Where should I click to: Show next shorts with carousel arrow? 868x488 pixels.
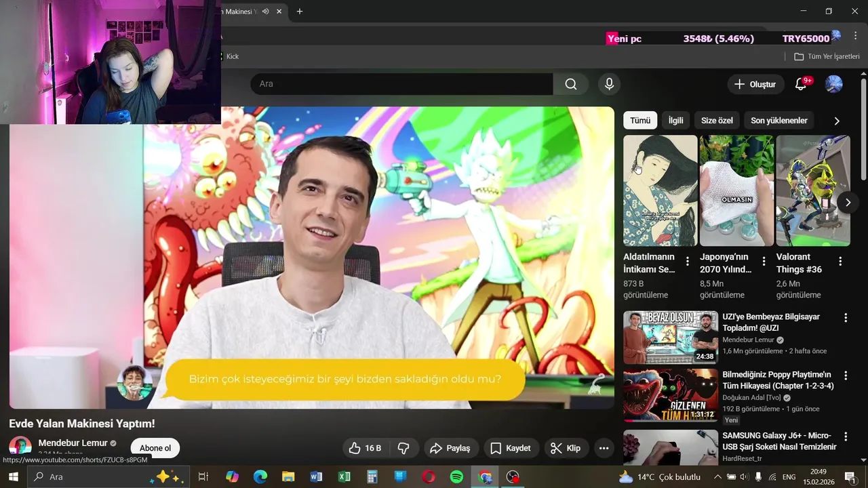point(848,202)
